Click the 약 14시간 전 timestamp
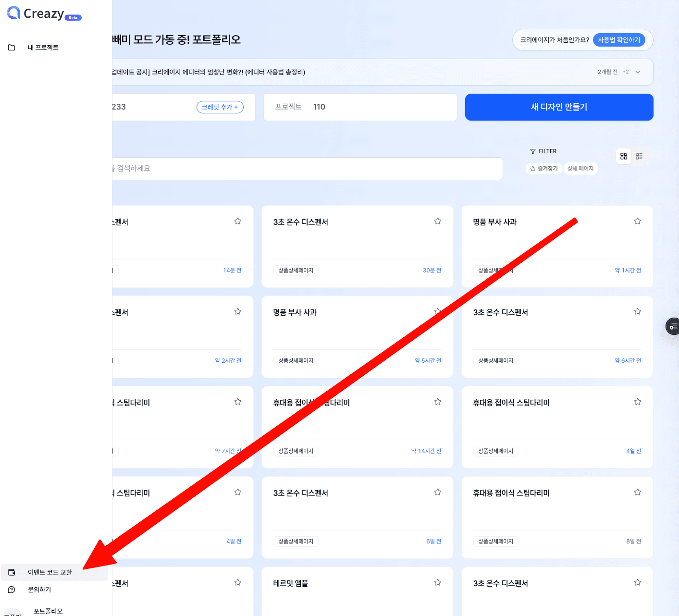This screenshot has width=679, height=616. pos(426,451)
